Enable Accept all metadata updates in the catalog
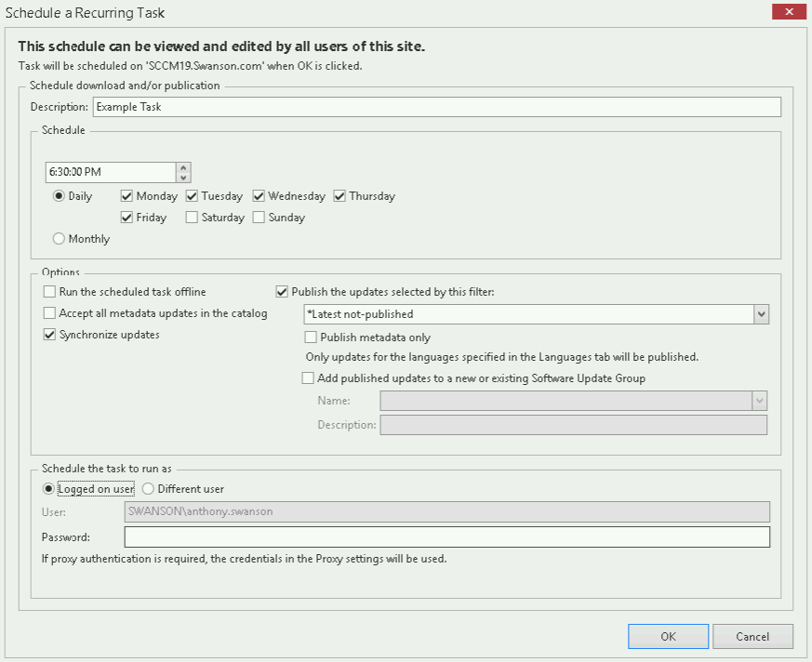 click(50, 313)
